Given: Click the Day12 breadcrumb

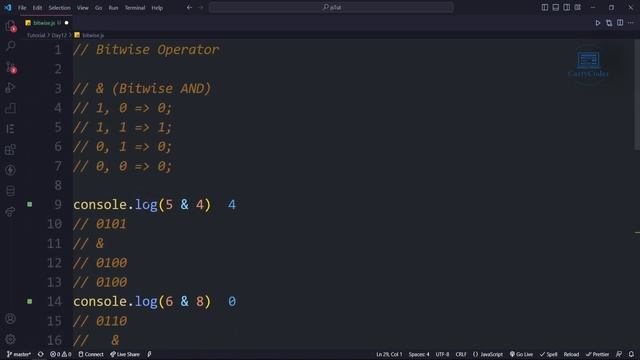Looking at the screenshot, I should coord(59,36).
